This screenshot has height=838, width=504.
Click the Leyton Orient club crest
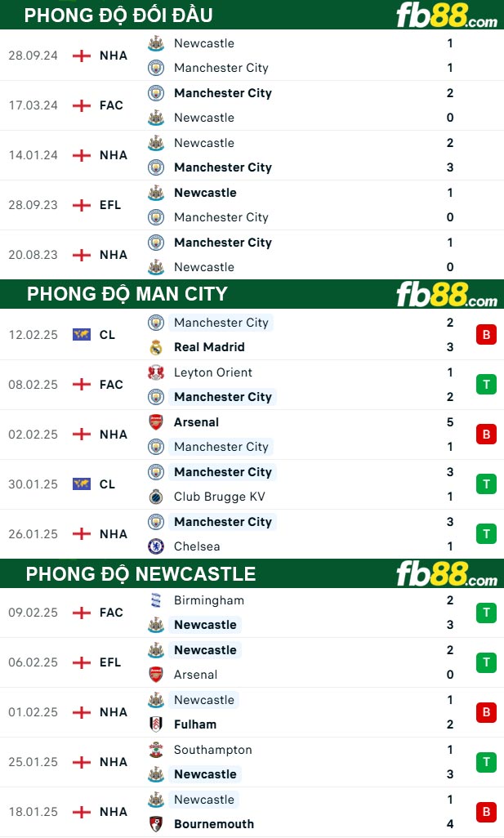[155, 372]
